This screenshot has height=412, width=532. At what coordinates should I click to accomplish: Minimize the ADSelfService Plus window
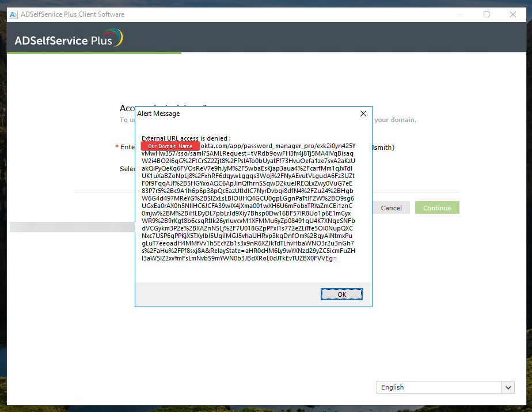coord(460,14)
